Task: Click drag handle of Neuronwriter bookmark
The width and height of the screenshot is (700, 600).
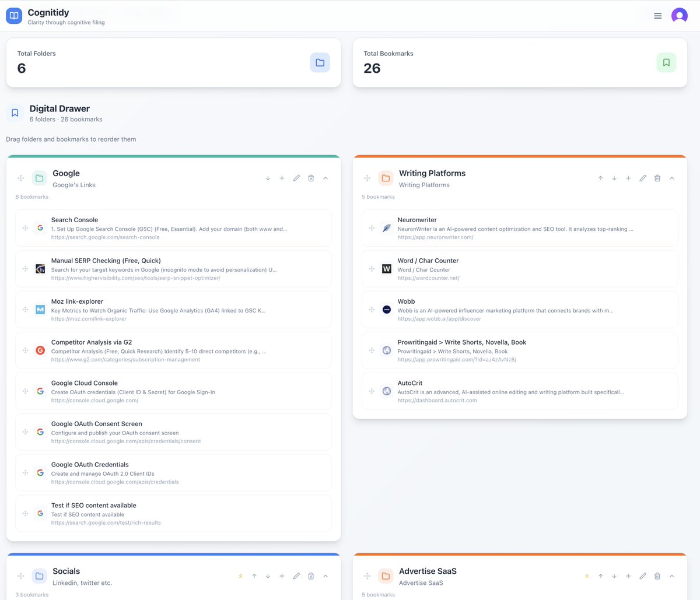Action: [x=372, y=228]
